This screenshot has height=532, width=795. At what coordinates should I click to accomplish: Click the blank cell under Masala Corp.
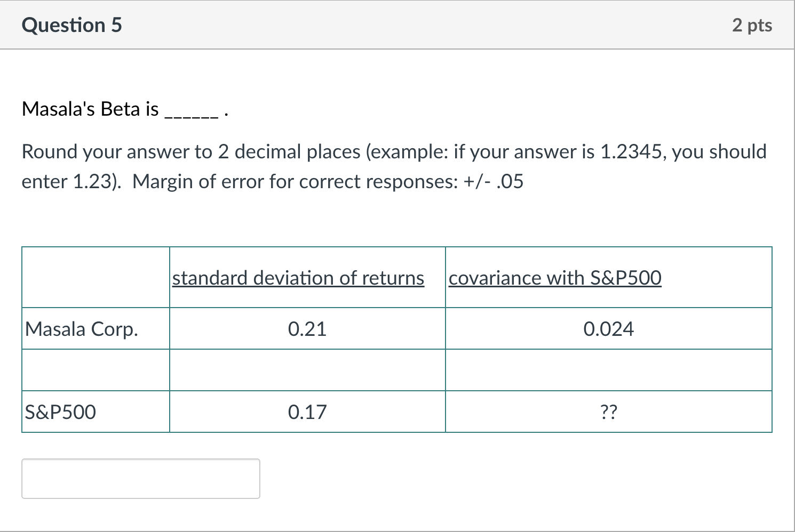click(x=96, y=370)
